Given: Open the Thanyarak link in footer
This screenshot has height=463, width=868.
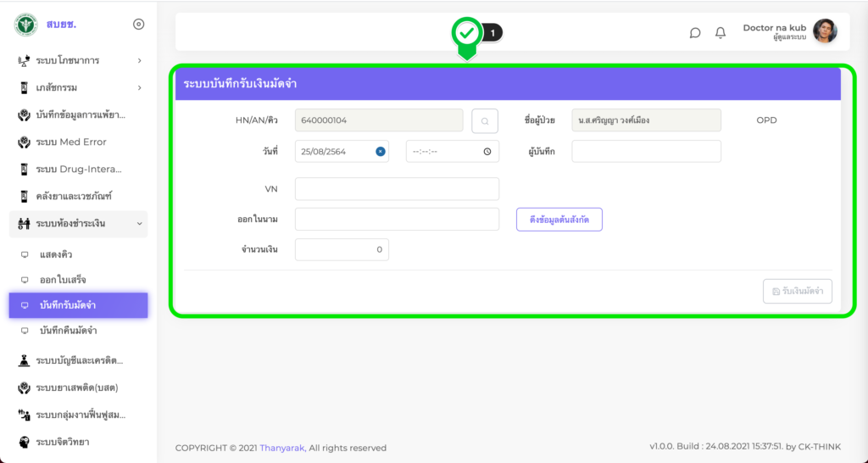Looking at the screenshot, I should click(283, 448).
